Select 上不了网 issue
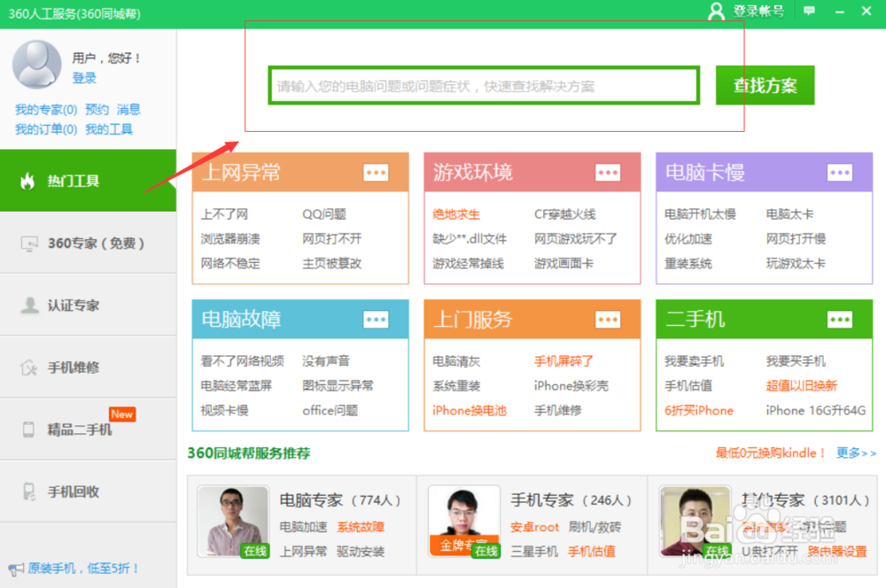Screen dimensions: 886x588 pos(224,214)
